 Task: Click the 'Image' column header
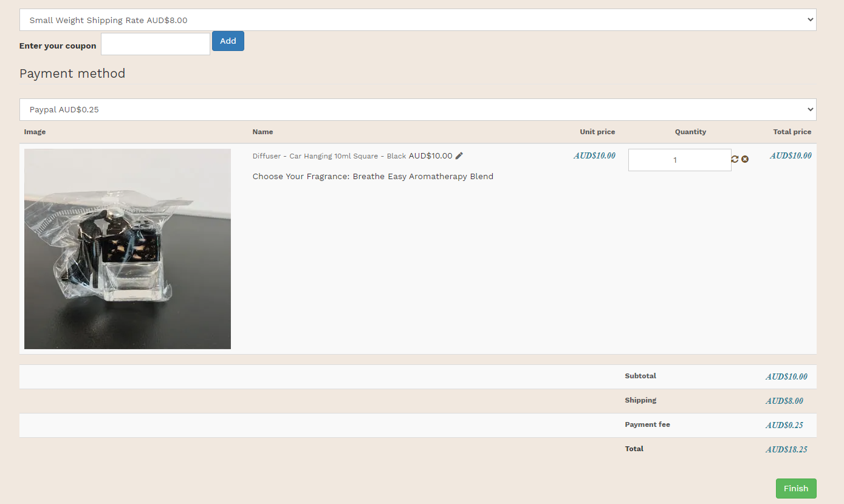35,132
